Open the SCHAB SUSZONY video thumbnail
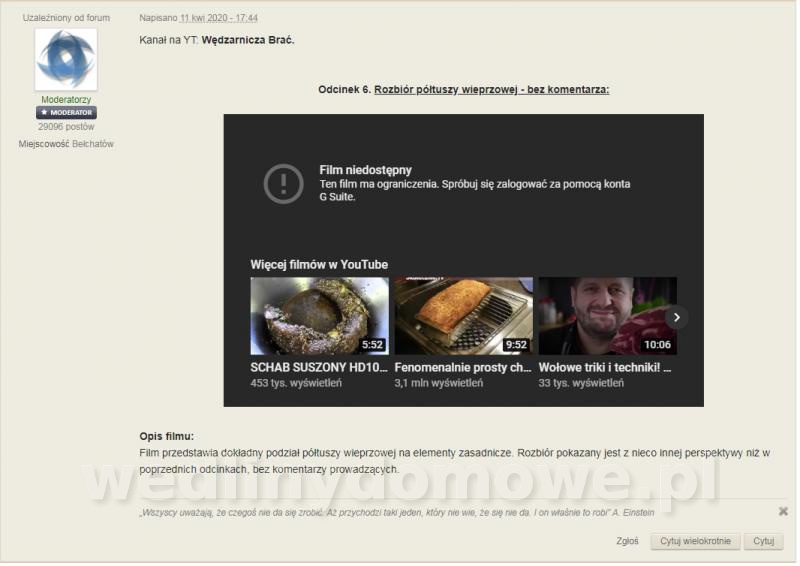800x566 pixels. [x=319, y=316]
